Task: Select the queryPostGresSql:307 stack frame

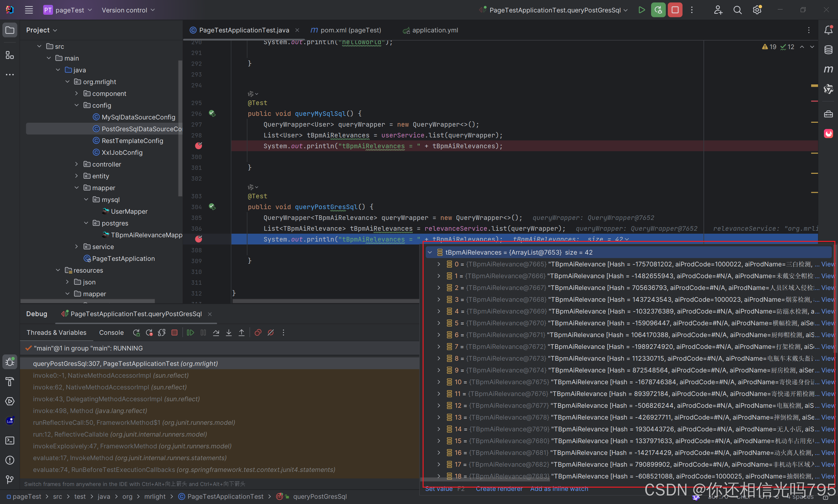Action: point(125,363)
